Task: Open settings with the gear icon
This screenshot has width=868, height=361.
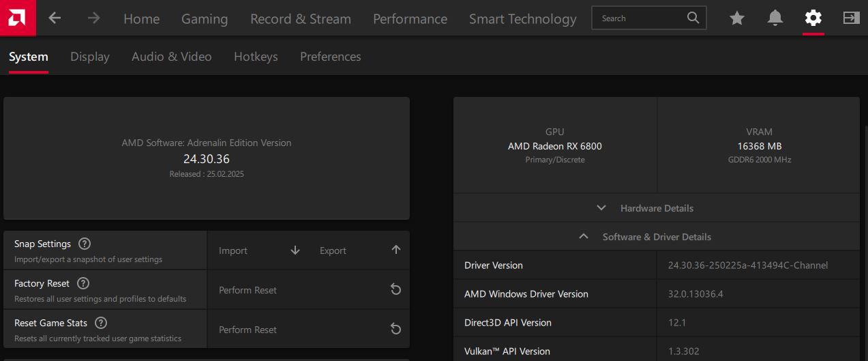Action: coord(813,18)
